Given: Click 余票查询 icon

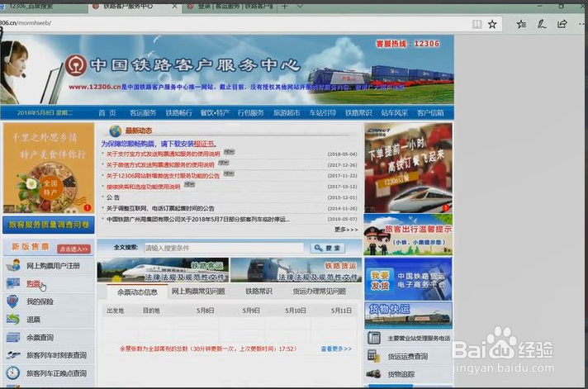Looking at the screenshot, I should click(12, 337).
